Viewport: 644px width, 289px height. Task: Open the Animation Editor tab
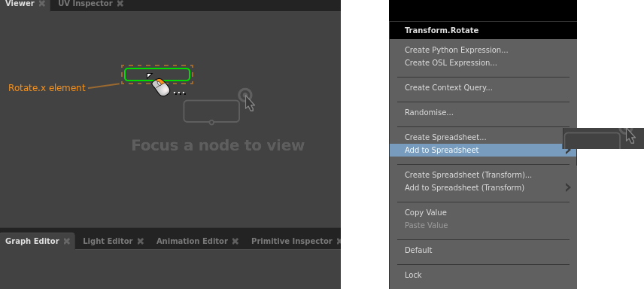[x=192, y=242]
